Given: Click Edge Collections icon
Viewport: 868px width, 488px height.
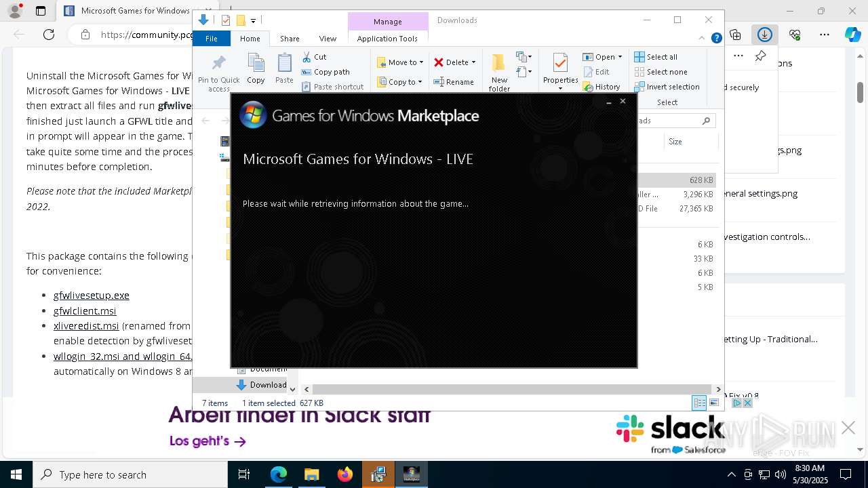Looking at the screenshot, I should pyautogui.click(x=735, y=35).
